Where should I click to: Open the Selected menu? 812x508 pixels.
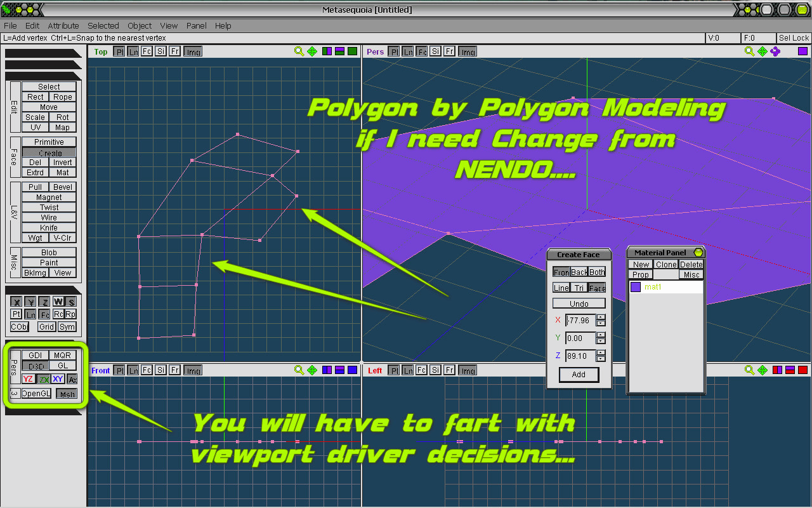pos(103,26)
